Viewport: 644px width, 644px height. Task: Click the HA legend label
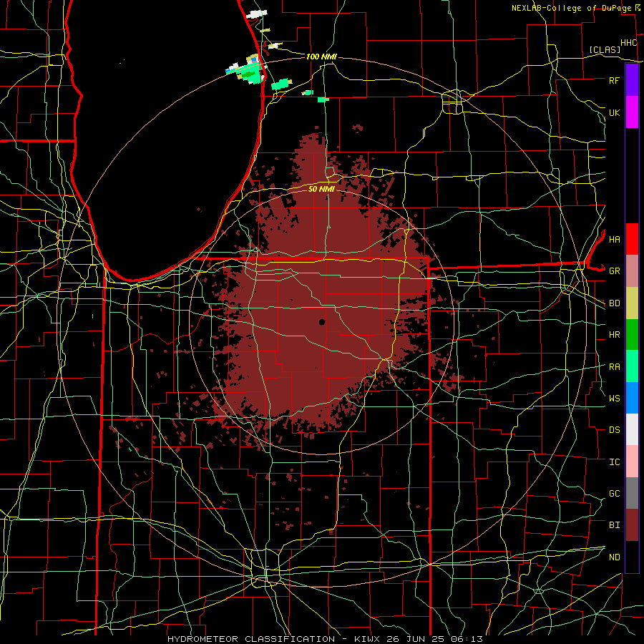[x=614, y=239]
